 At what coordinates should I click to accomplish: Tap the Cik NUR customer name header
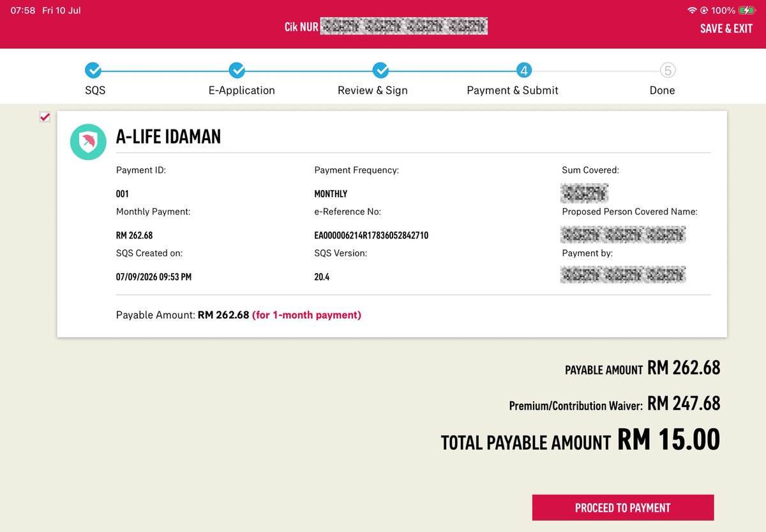pyautogui.click(x=386, y=27)
